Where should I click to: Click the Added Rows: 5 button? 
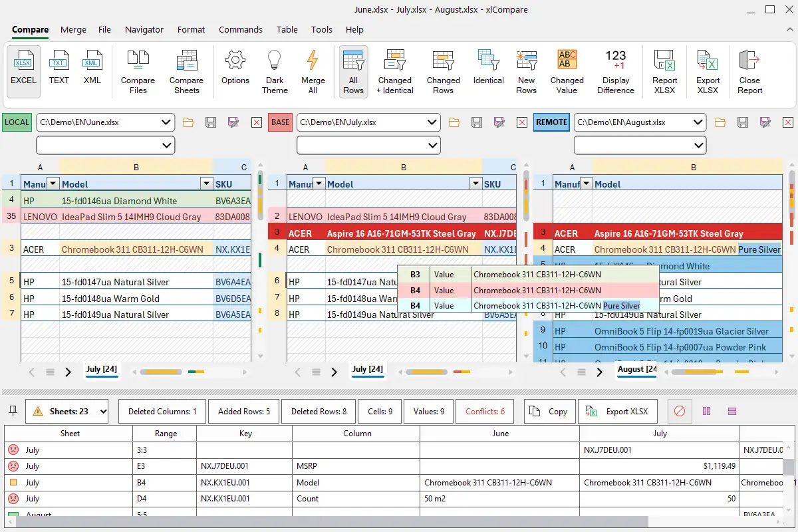pos(244,412)
